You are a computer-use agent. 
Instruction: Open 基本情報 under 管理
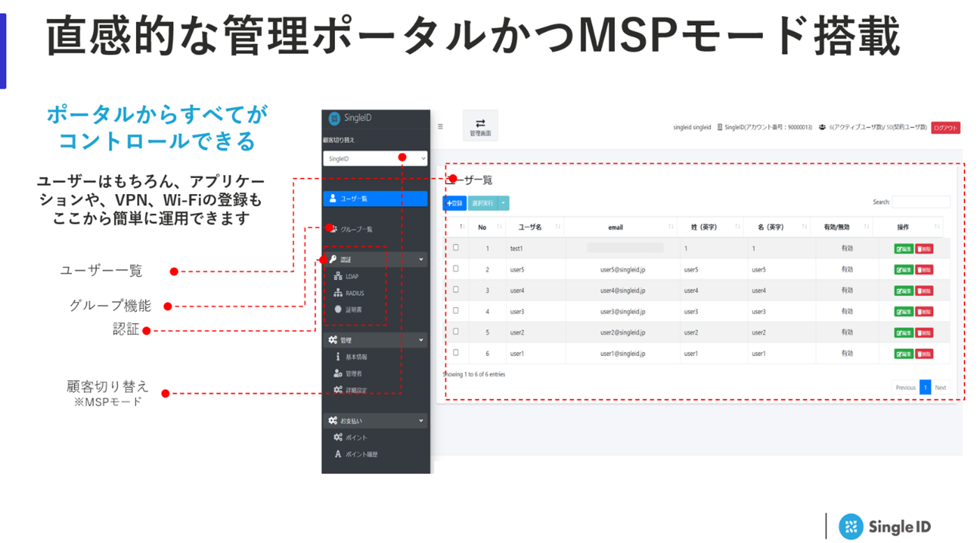pos(356,357)
